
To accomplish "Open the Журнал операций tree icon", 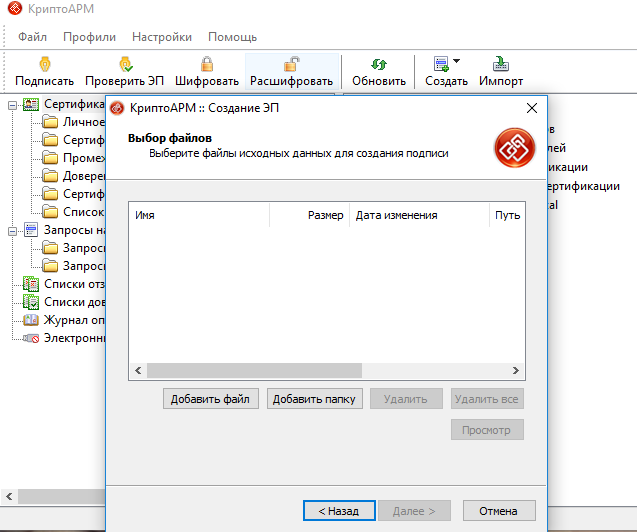I will [30, 320].
